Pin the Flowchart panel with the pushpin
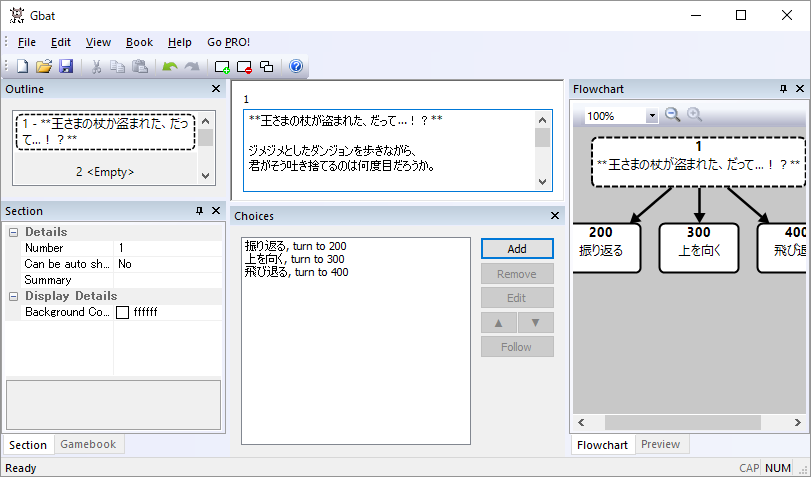The image size is (811, 477). point(783,89)
